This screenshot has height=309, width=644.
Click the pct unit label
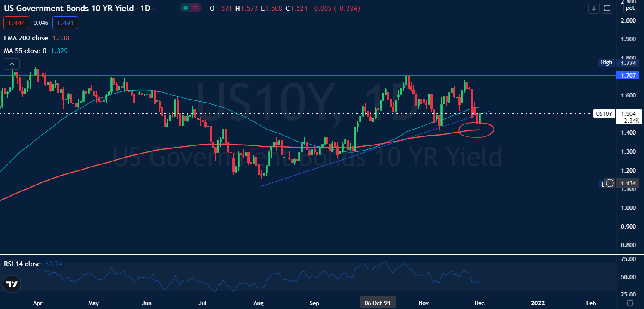(630, 8)
